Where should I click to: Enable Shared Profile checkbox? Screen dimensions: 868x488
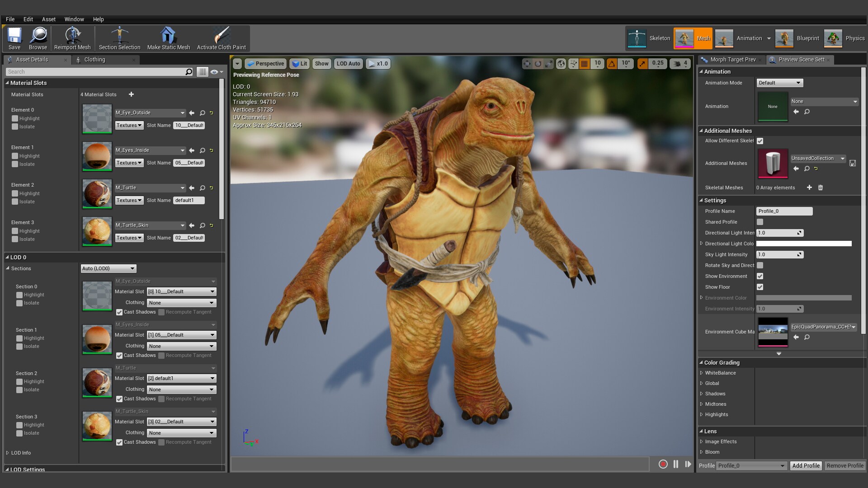point(760,222)
